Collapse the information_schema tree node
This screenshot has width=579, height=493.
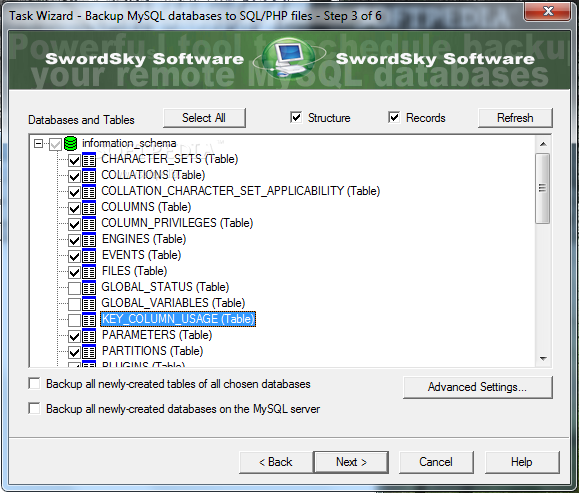[x=38, y=143]
